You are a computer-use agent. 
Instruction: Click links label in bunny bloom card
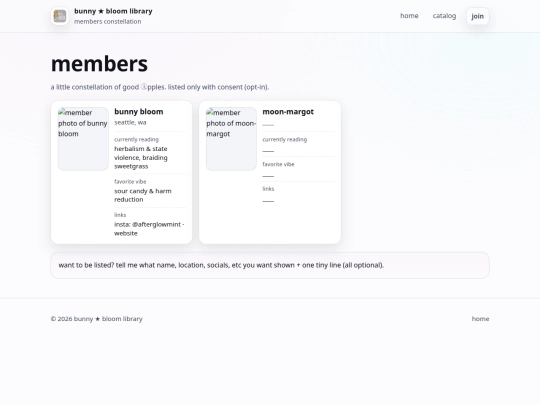pos(120,215)
